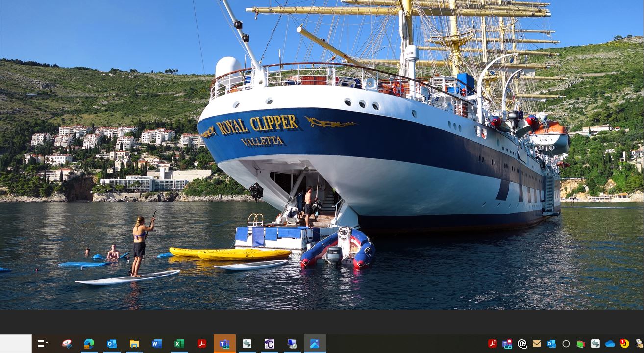644x353 pixels.
Task: Click the green and red stacked tray icon
Action: click(x=581, y=344)
